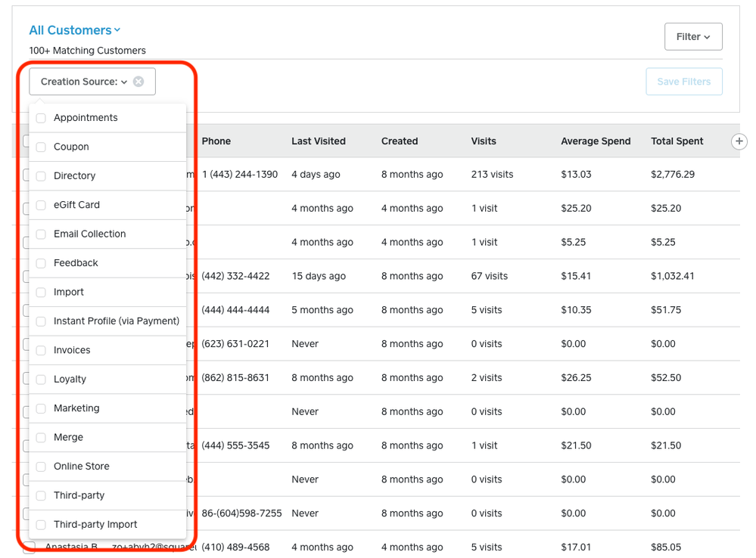Open the Creation Source filter dropdown
Screen dimensions: 756x558
click(x=84, y=82)
